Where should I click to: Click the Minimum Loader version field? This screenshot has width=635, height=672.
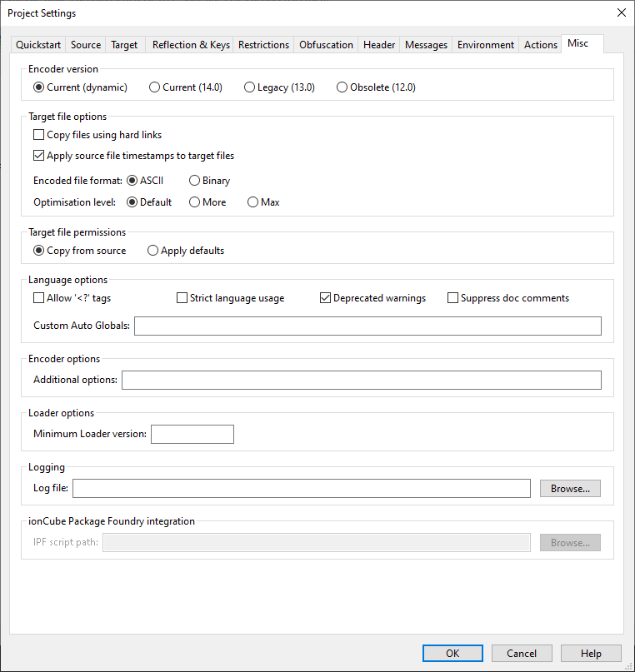click(192, 434)
